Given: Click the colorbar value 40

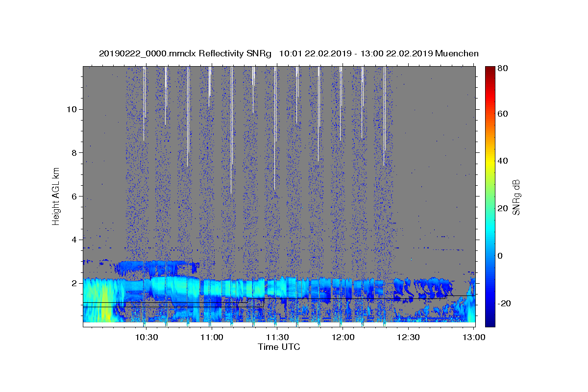Looking at the screenshot, I should click(503, 161).
